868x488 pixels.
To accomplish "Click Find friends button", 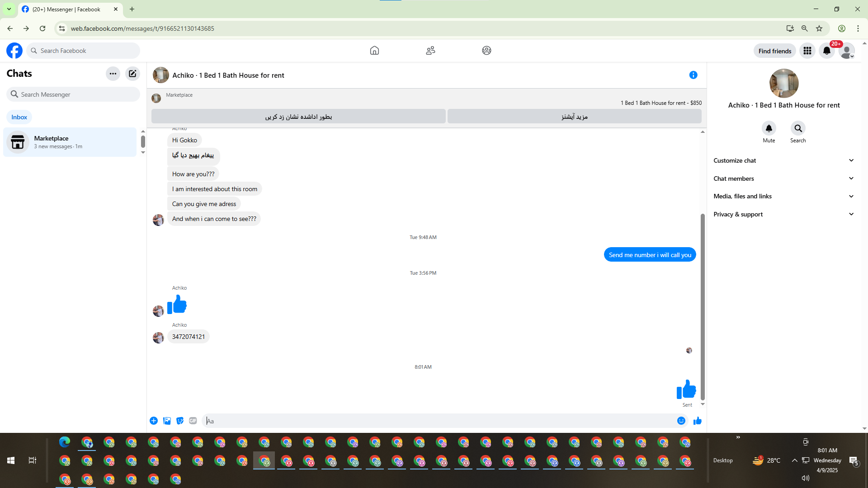I will (x=775, y=51).
